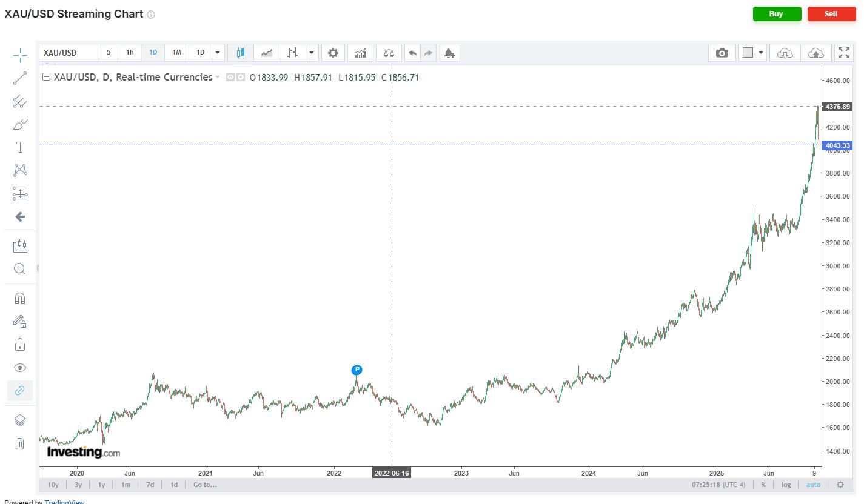Screen dimensions: 864x504
Task: Remove all drawings with trash icon
Action: pos(20,443)
